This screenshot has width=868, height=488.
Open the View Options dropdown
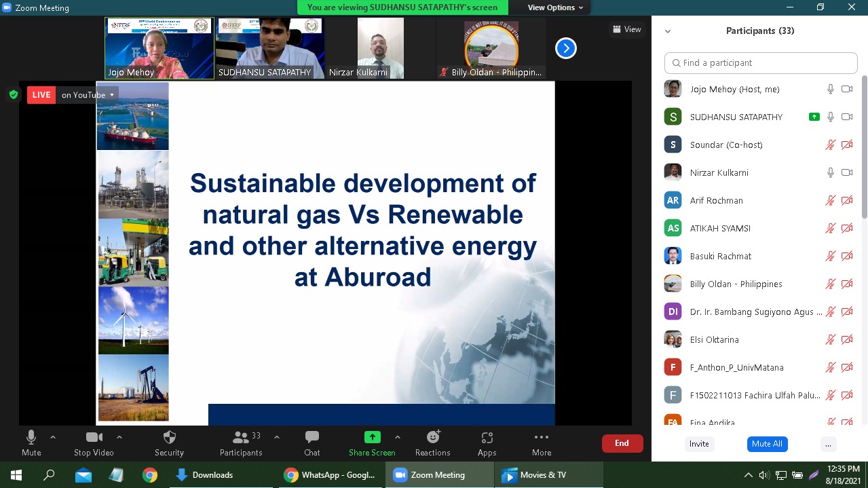click(x=555, y=7)
